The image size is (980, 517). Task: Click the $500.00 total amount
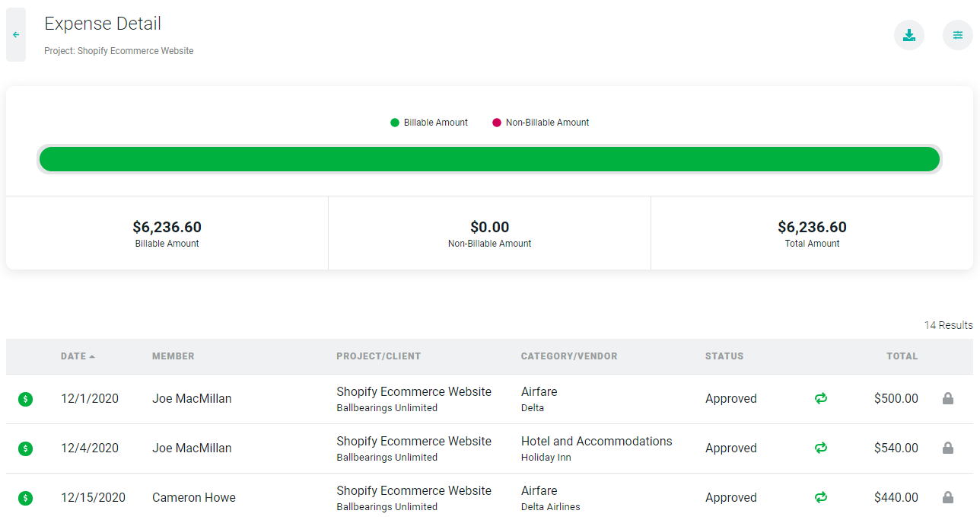(896, 399)
